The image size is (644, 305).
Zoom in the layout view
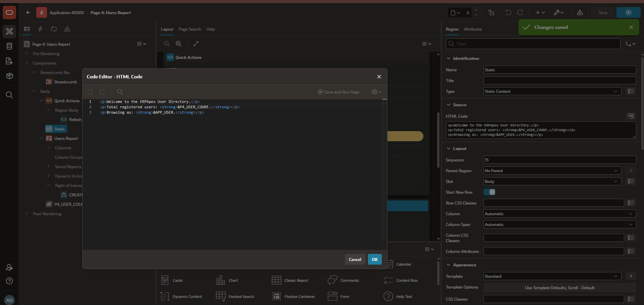point(179,44)
